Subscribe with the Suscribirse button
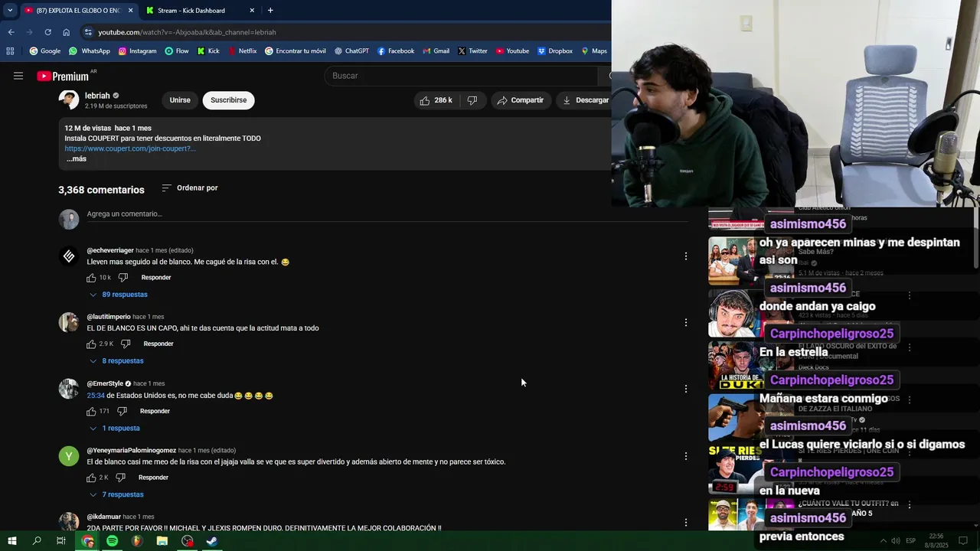The image size is (980, 551). [228, 100]
